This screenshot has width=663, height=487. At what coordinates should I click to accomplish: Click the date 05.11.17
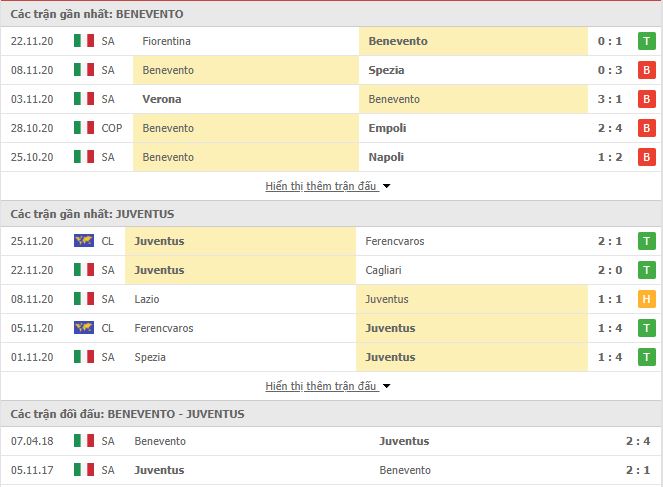click(32, 470)
